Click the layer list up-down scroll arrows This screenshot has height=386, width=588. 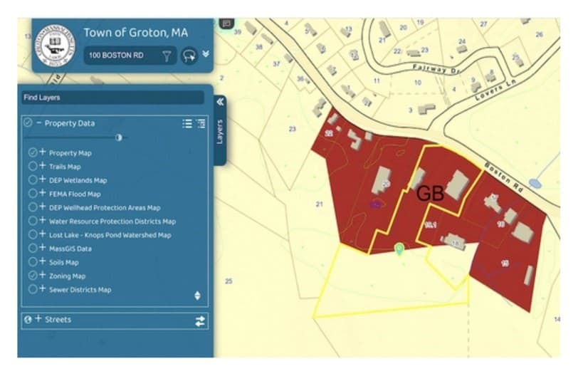tap(198, 296)
